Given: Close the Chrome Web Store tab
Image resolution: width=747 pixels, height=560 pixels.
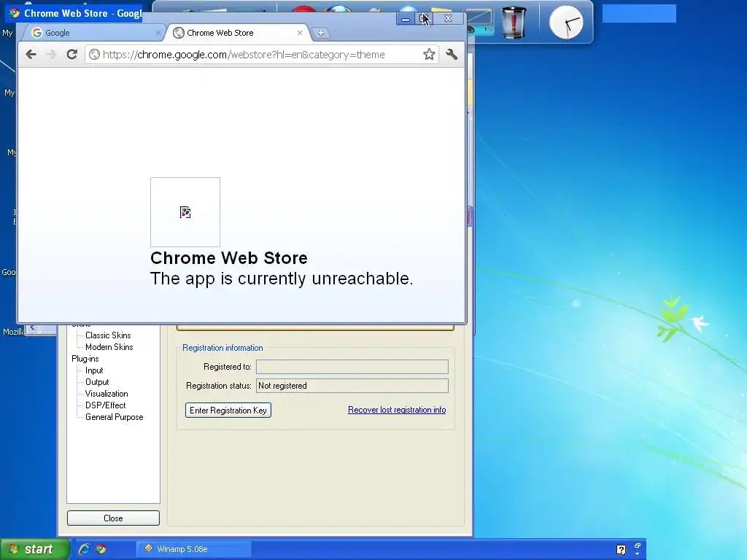Looking at the screenshot, I should point(300,33).
